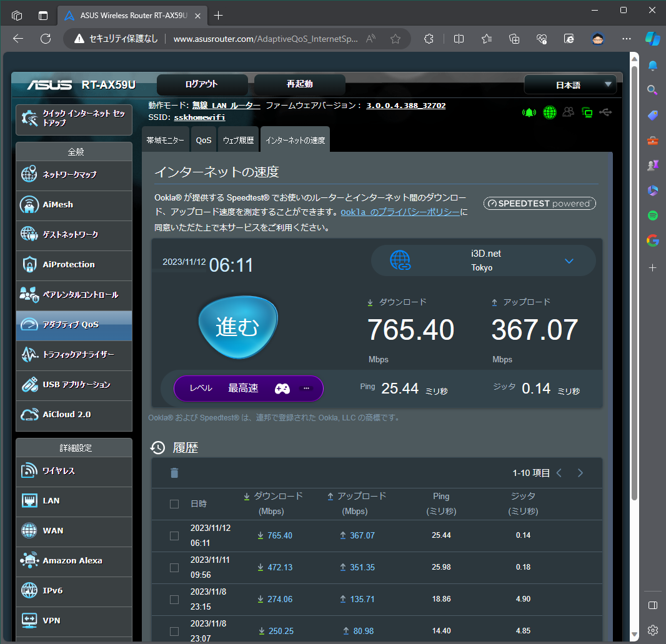
Task: Open Guest Network (ゲストネットワーク) in the sidebar
Action: point(74,235)
